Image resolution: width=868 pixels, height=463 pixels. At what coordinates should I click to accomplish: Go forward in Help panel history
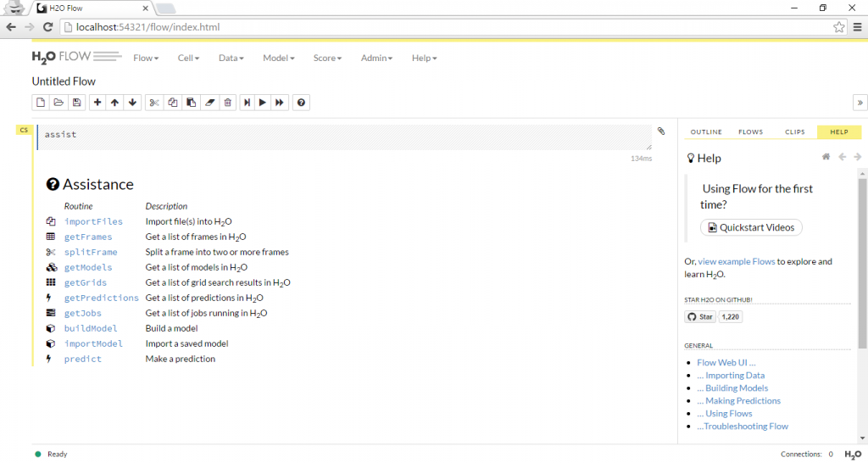click(858, 157)
